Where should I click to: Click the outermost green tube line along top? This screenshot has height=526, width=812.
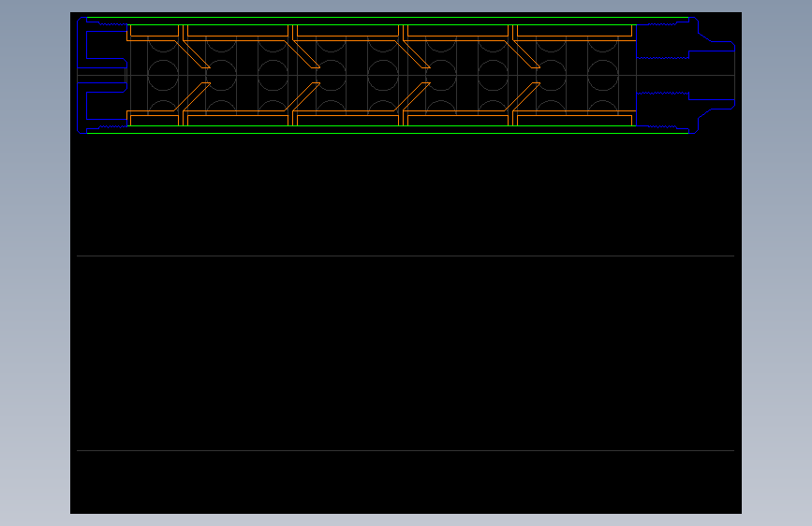388,18
